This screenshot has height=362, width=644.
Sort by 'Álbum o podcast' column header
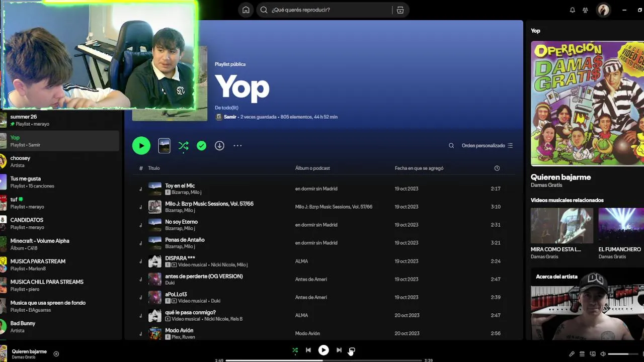(x=312, y=168)
